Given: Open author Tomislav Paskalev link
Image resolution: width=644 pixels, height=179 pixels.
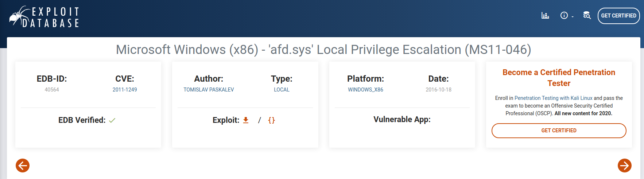Looking at the screenshot, I should (x=209, y=90).
